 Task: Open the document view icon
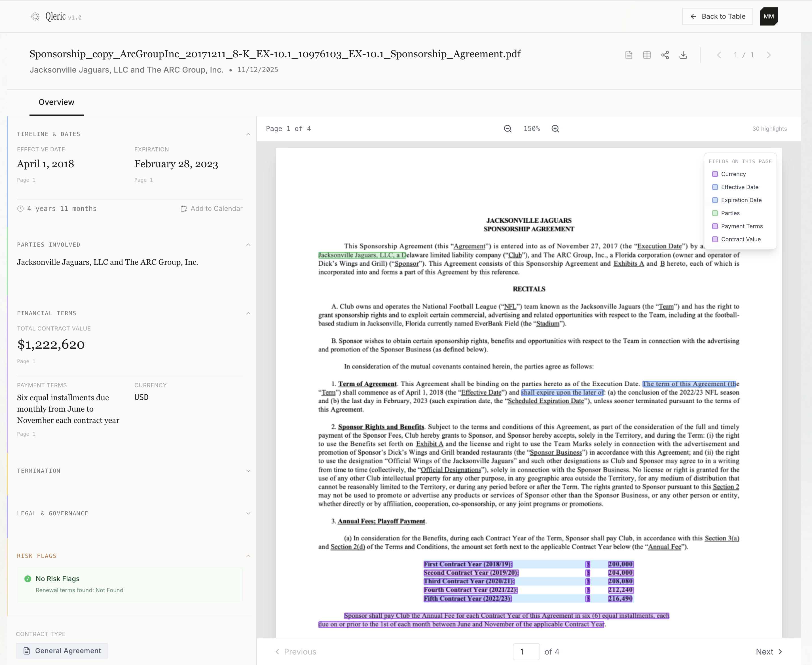tap(629, 55)
